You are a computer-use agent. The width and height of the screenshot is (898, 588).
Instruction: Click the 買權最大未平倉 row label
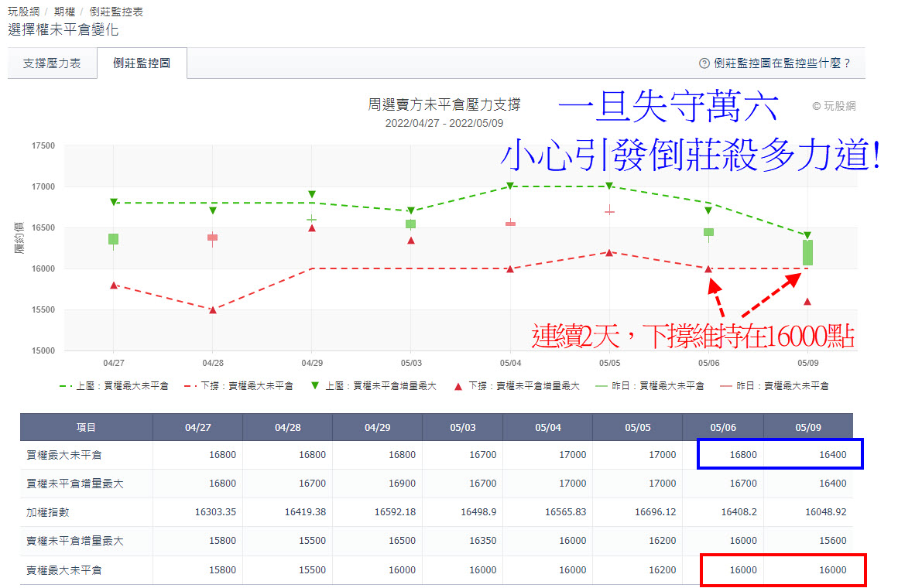click(x=64, y=455)
